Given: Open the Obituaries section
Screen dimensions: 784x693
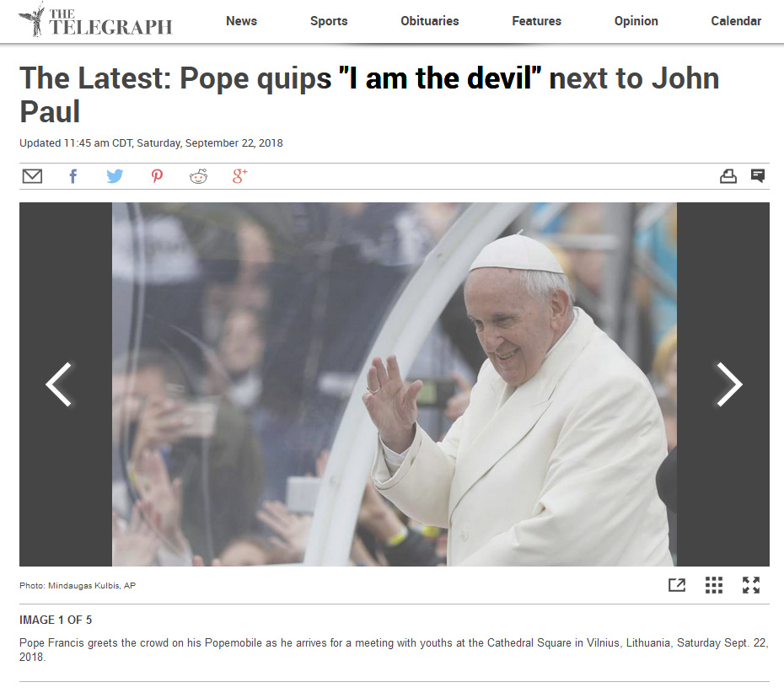Looking at the screenshot, I should (429, 21).
